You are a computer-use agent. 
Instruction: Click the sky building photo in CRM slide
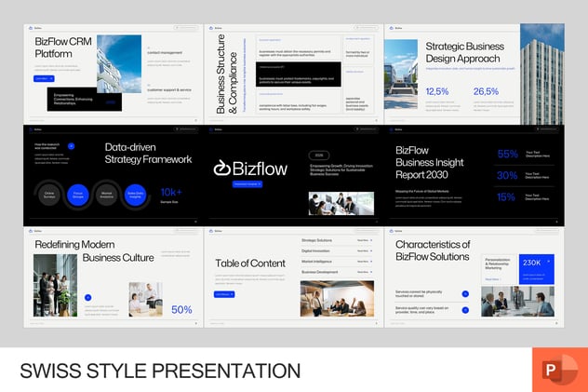[x=119, y=63]
